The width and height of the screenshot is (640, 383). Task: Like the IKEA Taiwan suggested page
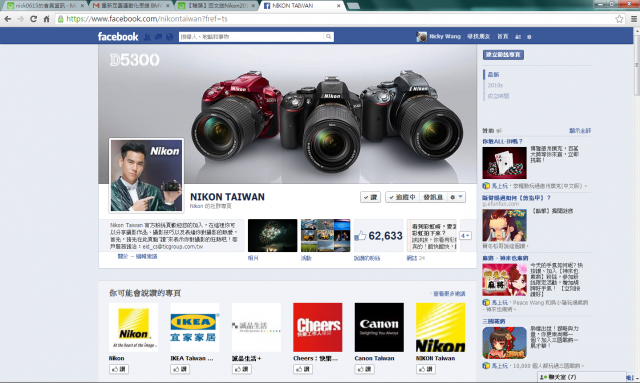pyautogui.click(x=180, y=369)
